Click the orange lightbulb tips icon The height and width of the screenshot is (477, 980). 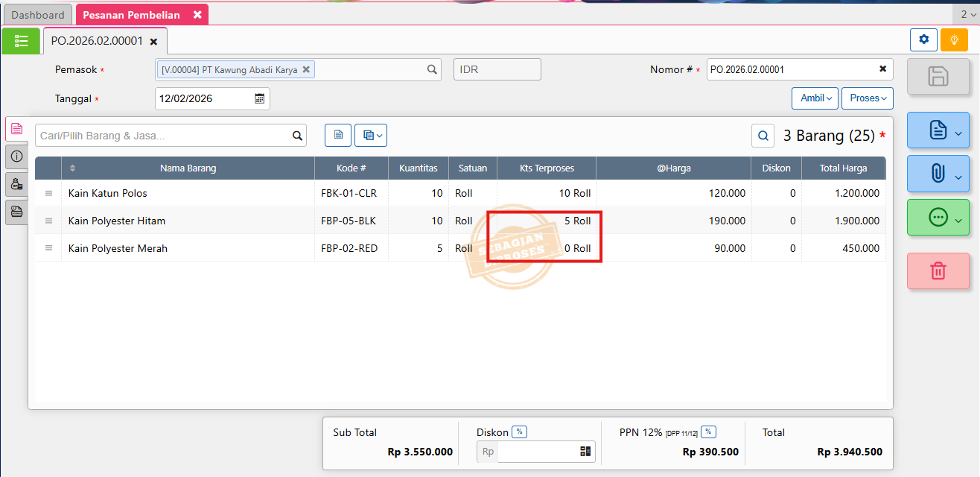coord(954,40)
